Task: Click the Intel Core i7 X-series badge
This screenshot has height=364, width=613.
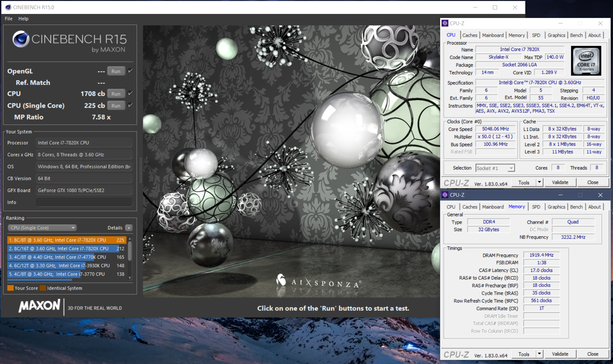Action: [x=586, y=61]
